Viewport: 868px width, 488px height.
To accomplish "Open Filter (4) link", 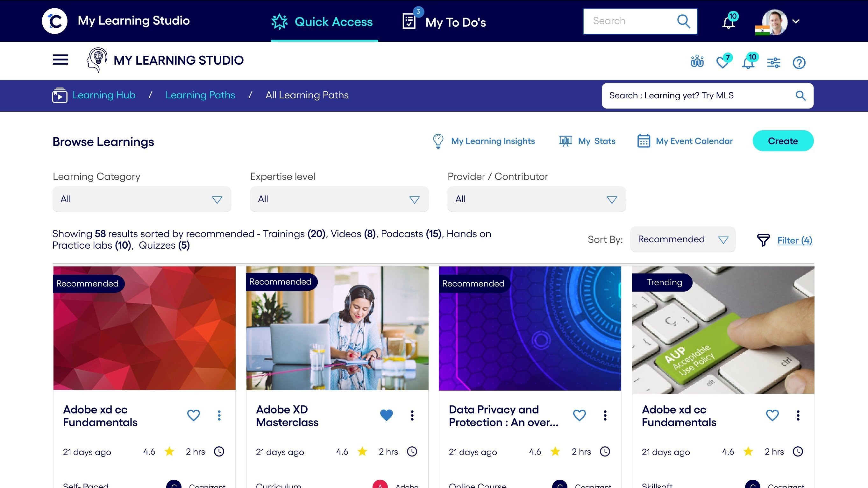I will pyautogui.click(x=794, y=240).
